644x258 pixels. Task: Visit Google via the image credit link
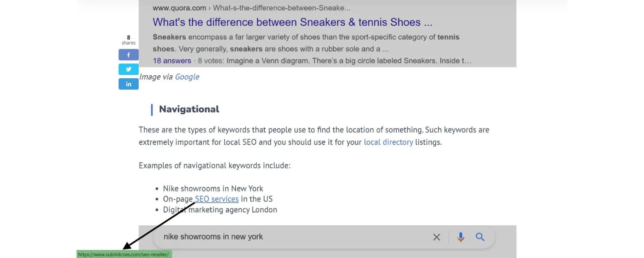click(187, 77)
